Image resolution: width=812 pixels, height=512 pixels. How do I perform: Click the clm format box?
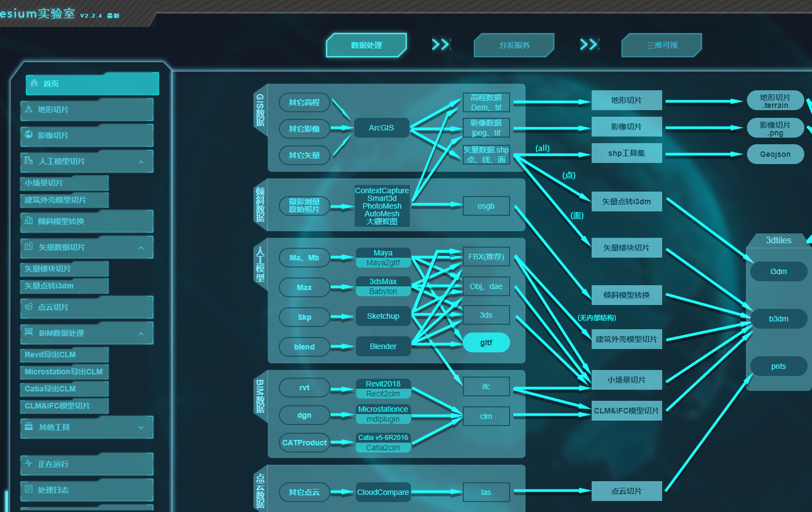click(x=486, y=416)
